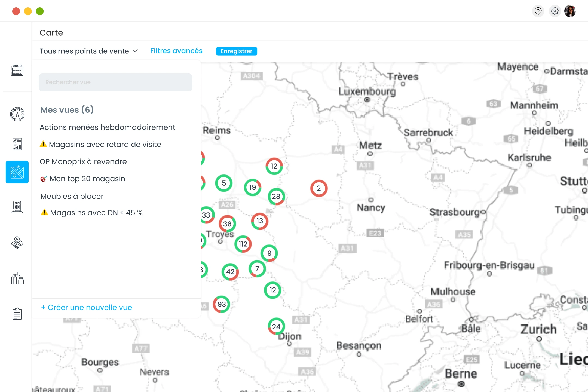Open the handshake deals icon

click(17, 243)
